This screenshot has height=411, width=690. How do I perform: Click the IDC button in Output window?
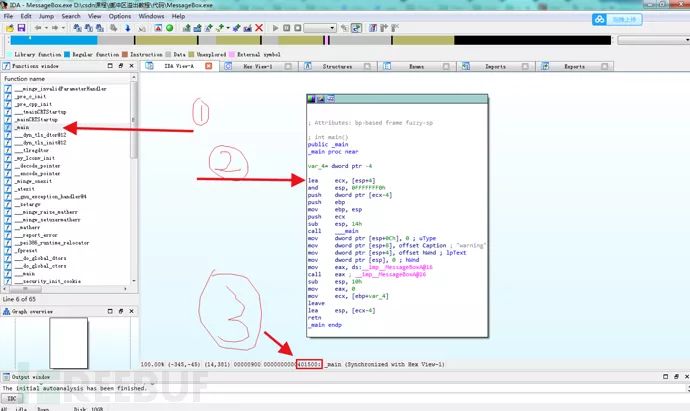coord(12,399)
